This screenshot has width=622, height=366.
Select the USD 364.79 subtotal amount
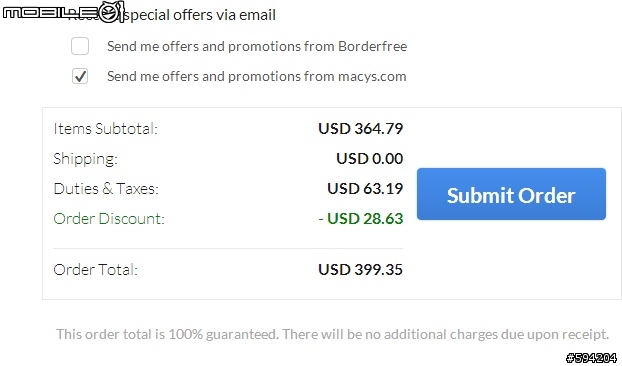click(361, 128)
